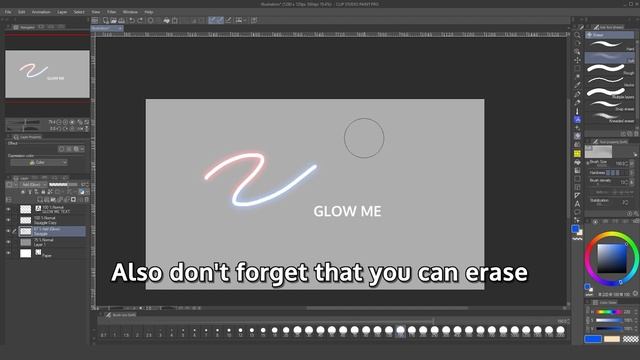
Task: Click the transparent color swatch at bottom
Action: point(630,339)
